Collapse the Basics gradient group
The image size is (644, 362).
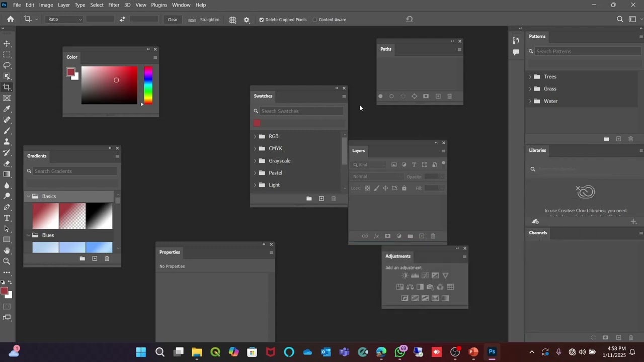[29, 197]
